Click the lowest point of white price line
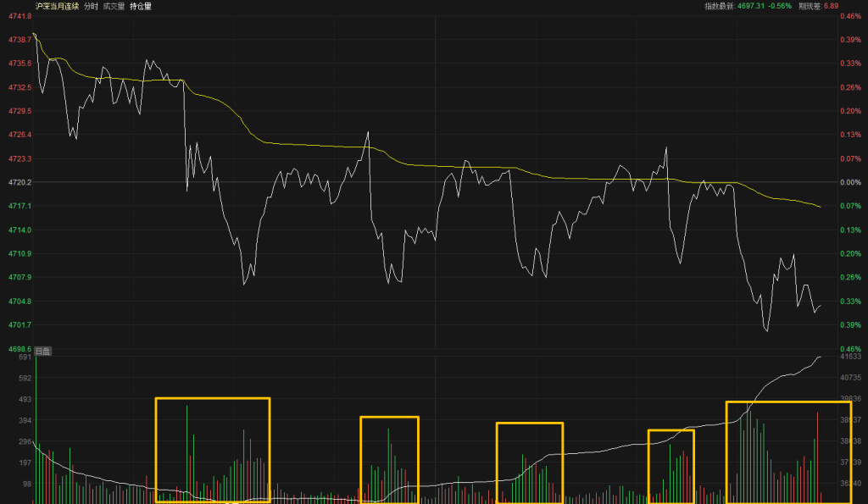 767,330
